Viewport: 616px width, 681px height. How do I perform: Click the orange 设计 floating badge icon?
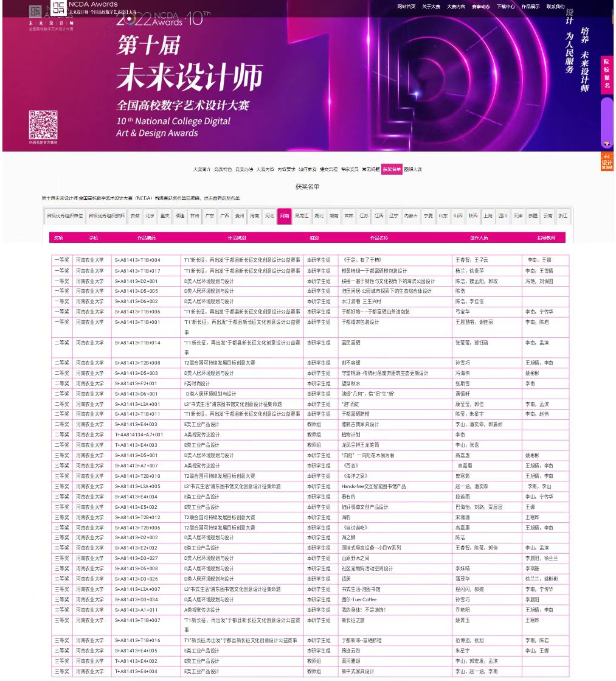tap(607, 162)
